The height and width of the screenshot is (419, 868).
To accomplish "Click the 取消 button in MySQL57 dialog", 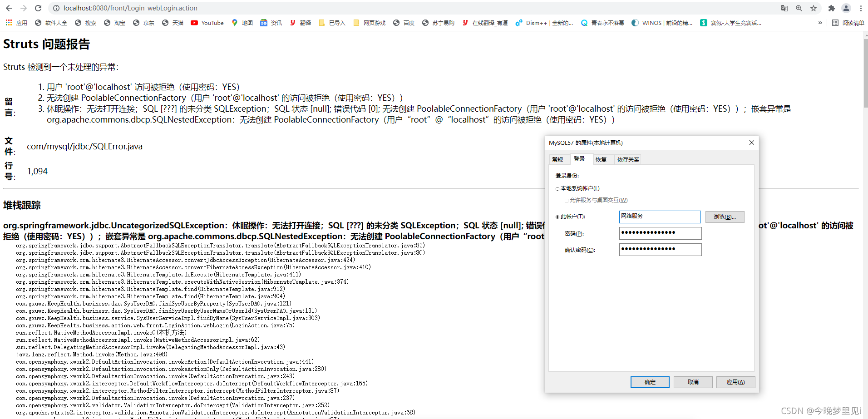I will click(693, 382).
